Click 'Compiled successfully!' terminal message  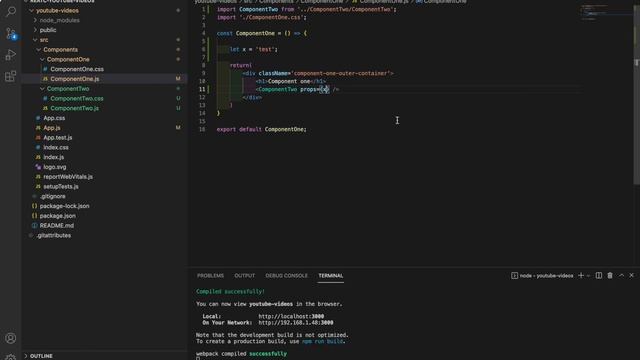tap(230, 291)
